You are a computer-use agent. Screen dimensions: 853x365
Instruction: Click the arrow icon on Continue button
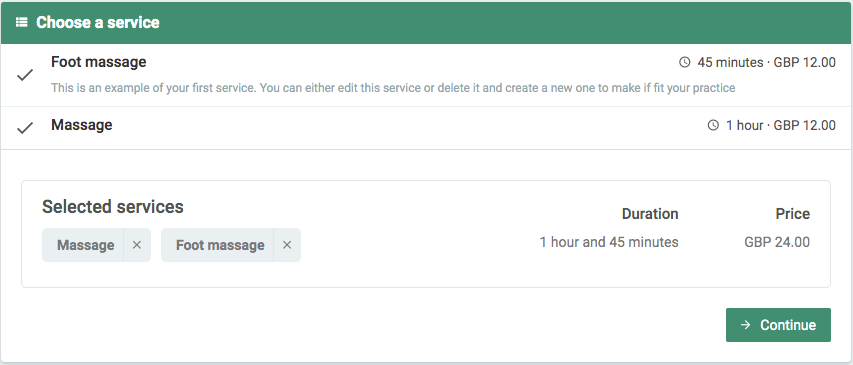pos(746,325)
